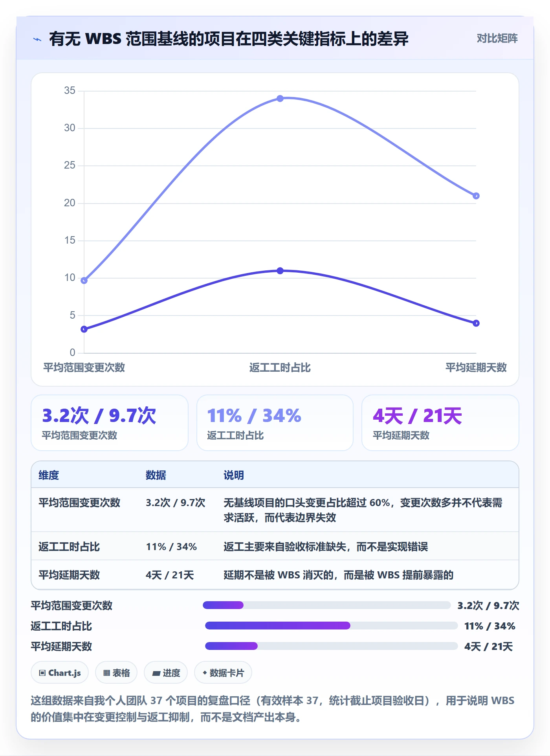Click the chart x-axis label 平均延期天数
Viewport: 550px width, 756px height.
coord(476,367)
